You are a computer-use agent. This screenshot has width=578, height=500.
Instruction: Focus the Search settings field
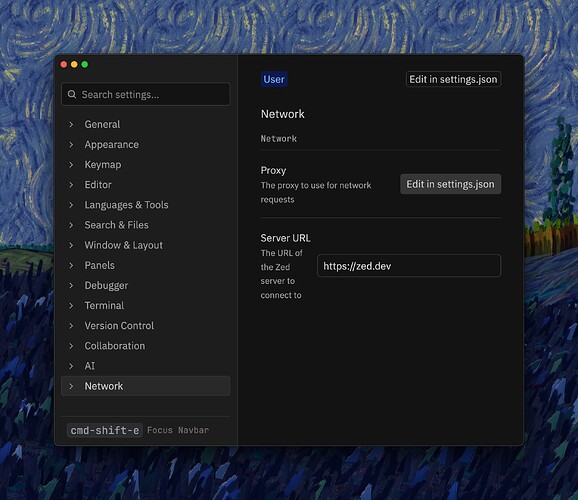pyautogui.click(x=146, y=94)
